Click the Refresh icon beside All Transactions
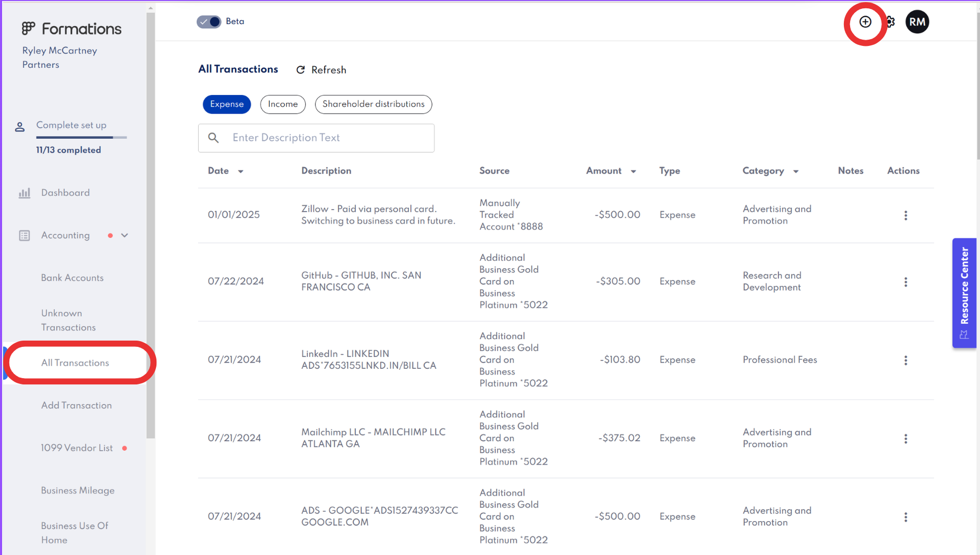 pyautogui.click(x=300, y=69)
